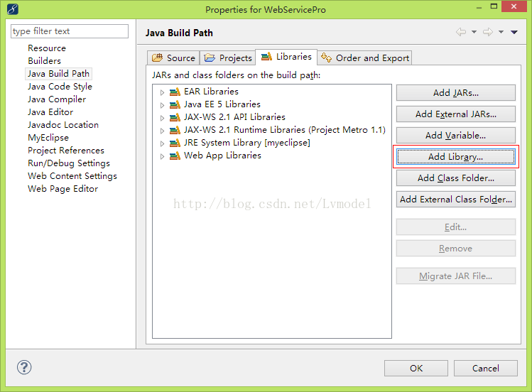Select Java Build Path entry
The width and height of the screenshot is (532, 392).
coord(58,74)
